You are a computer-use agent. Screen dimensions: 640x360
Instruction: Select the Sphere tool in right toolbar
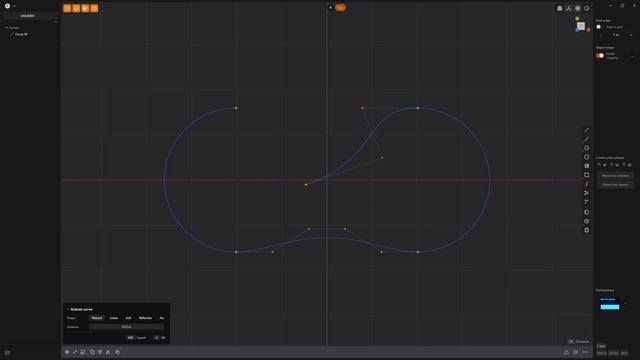(587, 212)
